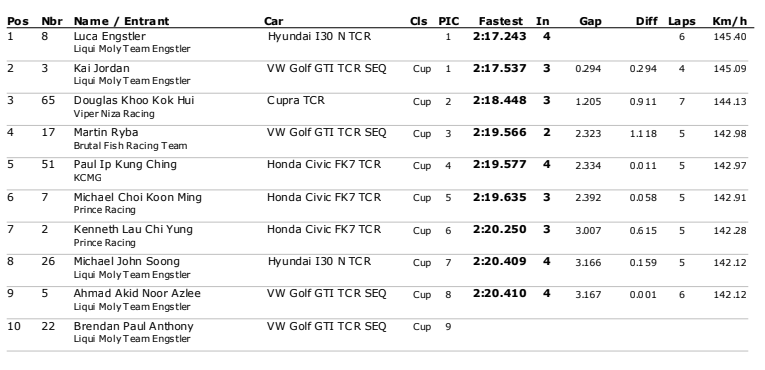Screen dimensions: 765x370
Task: Select the Fastest column header
Action: pyautogui.click(x=501, y=21)
